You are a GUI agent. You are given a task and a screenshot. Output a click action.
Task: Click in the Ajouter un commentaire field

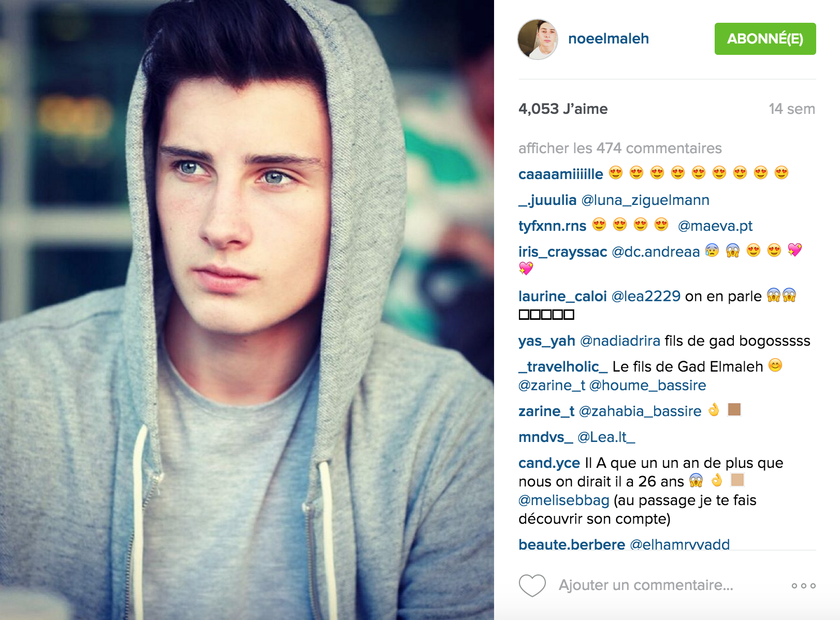[646, 585]
